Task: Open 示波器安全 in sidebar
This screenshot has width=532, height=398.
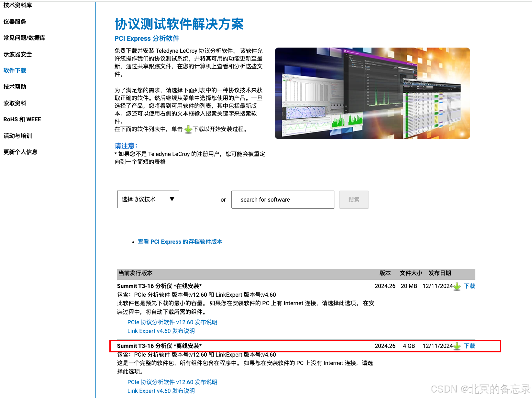Action: point(17,54)
